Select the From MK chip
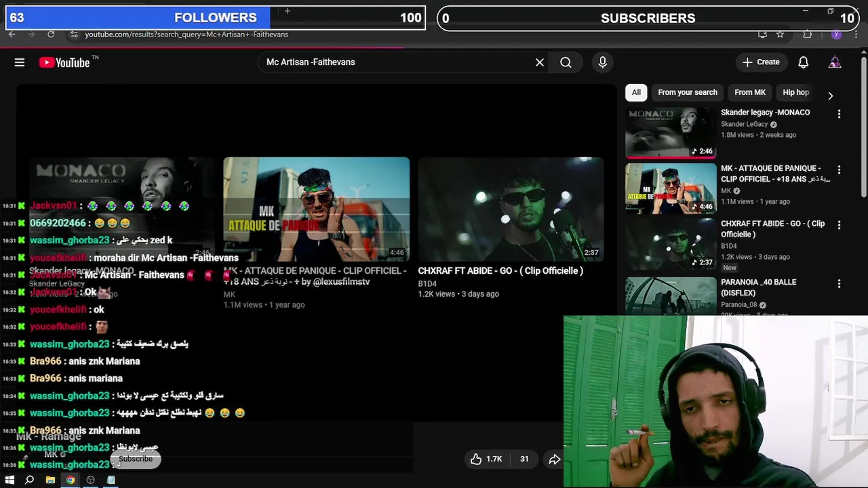This screenshot has height=488, width=868. click(750, 92)
